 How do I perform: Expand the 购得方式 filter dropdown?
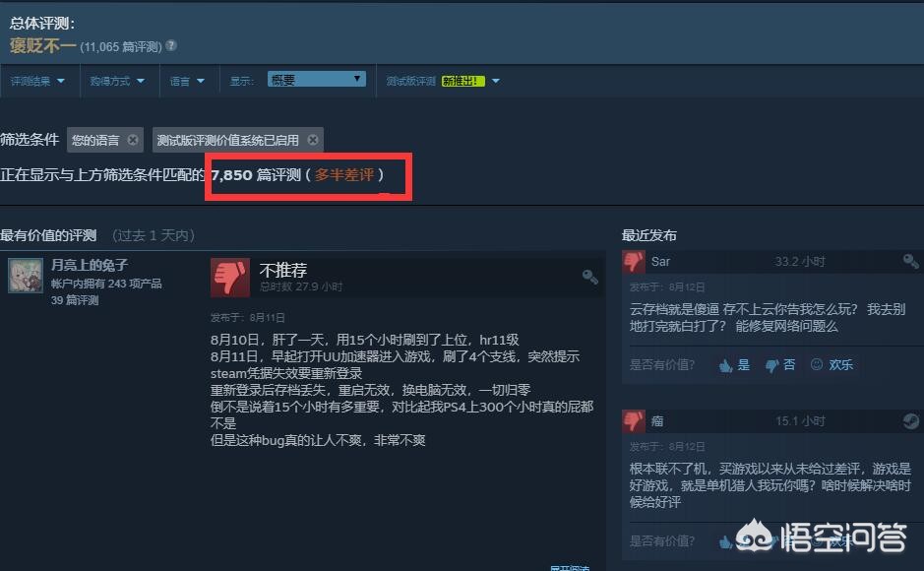point(117,81)
